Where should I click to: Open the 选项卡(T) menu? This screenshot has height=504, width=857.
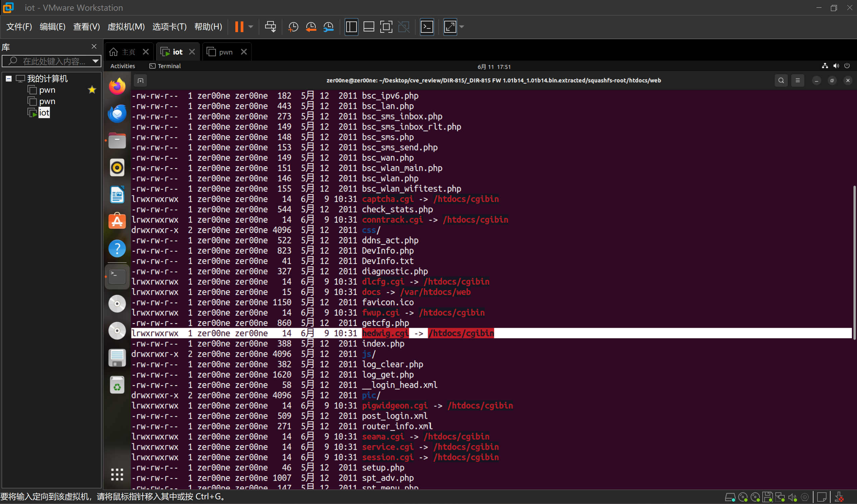[169, 26]
